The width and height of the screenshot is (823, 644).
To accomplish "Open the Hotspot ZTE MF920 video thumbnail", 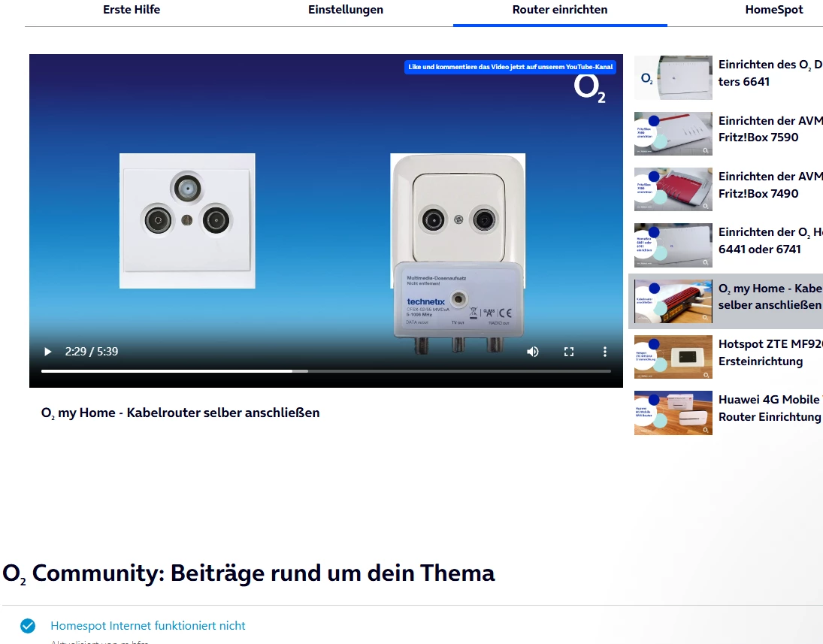I will tap(673, 357).
